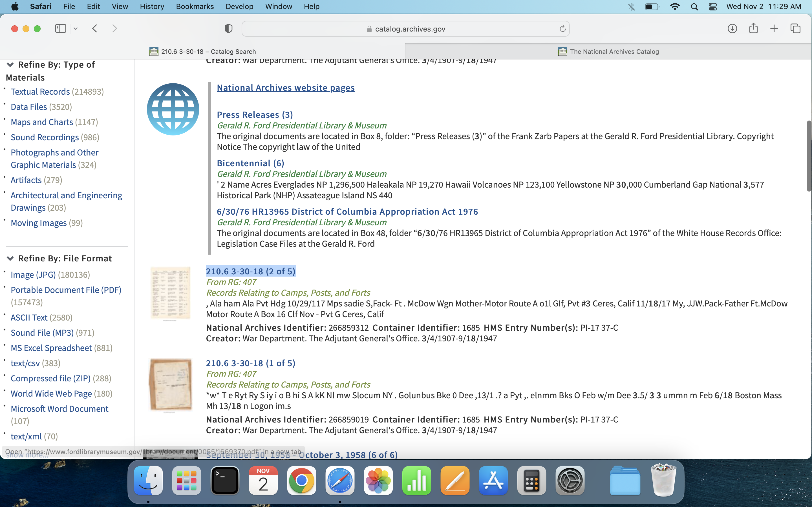
Task: Click the privacy report shield icon
Action: click(228, 28)
